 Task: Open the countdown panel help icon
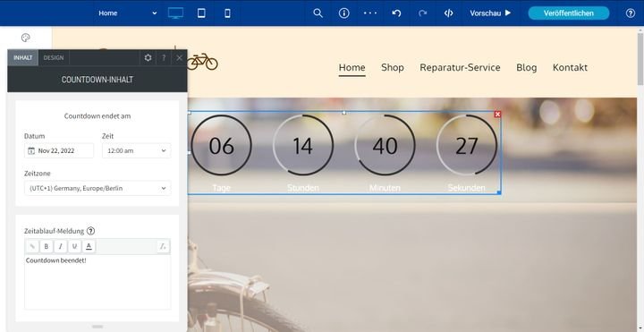click(164, 58)
